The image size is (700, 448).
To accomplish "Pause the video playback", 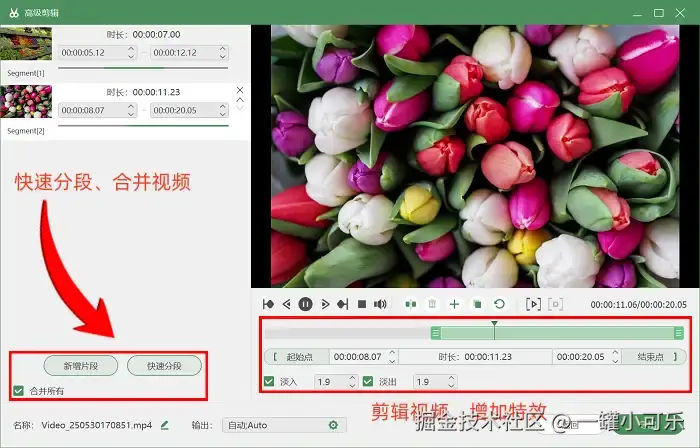I will click(305, 304).
